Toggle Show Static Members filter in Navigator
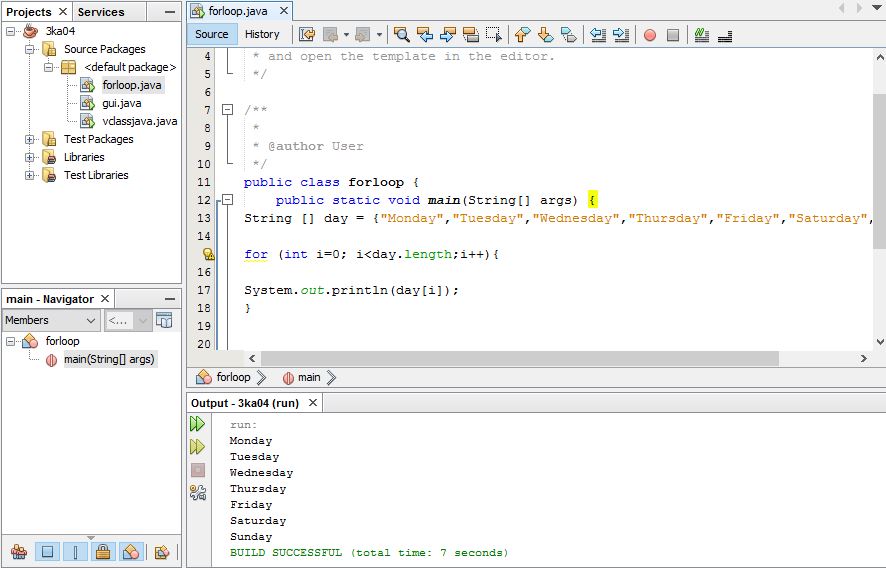This screenshot has height=568, width=886. [x=76, y=551]
